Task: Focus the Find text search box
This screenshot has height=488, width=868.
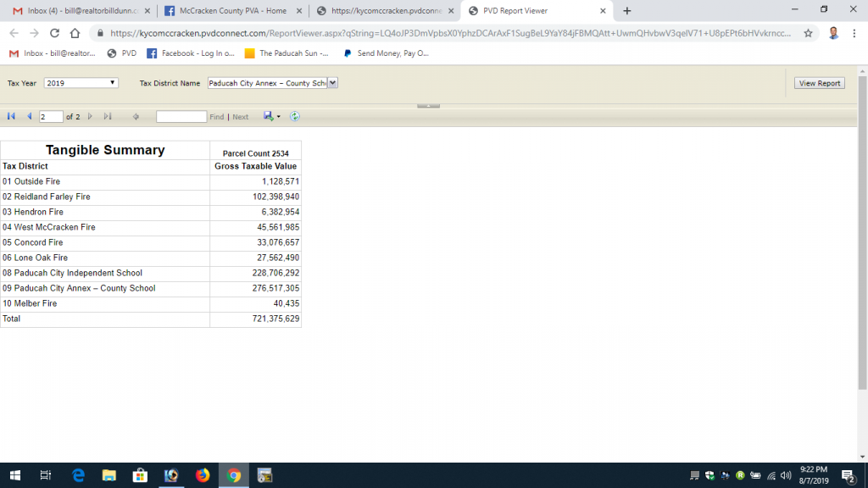Action: 181,116
